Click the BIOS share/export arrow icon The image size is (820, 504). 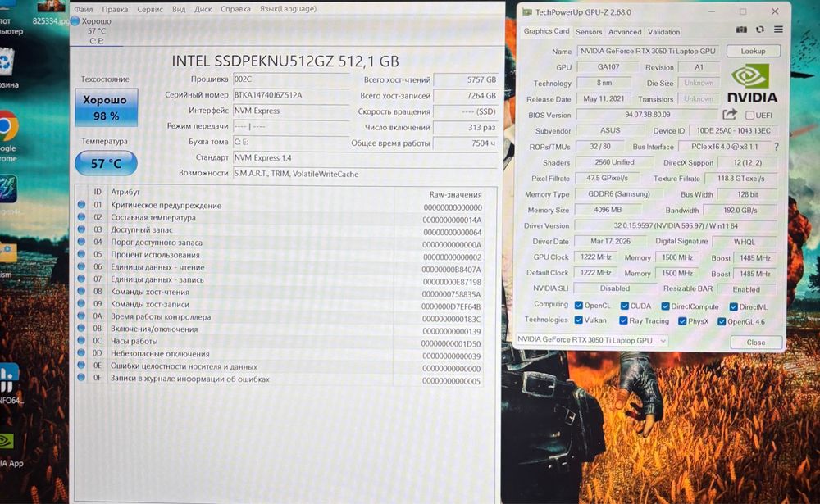[x=730, y=115]
